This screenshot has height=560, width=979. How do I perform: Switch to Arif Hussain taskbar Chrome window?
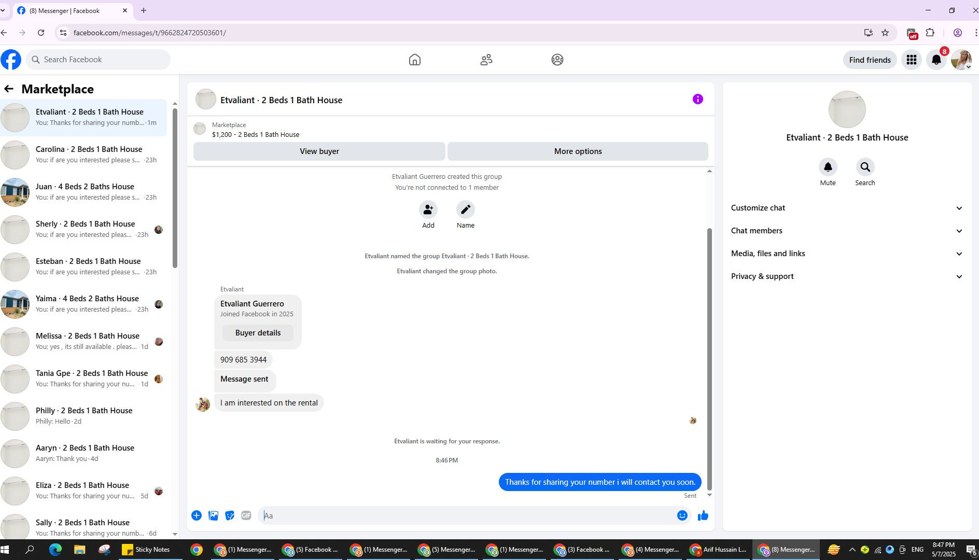click(719, 550)
